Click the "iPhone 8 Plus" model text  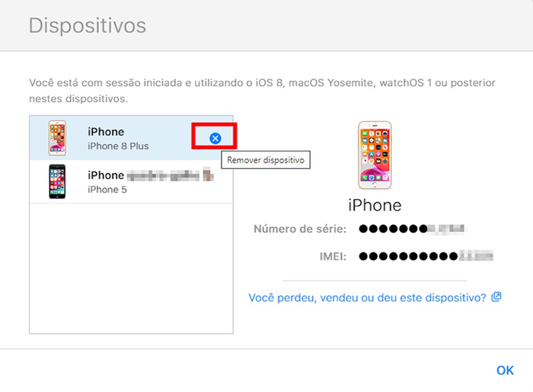[118, 146]
